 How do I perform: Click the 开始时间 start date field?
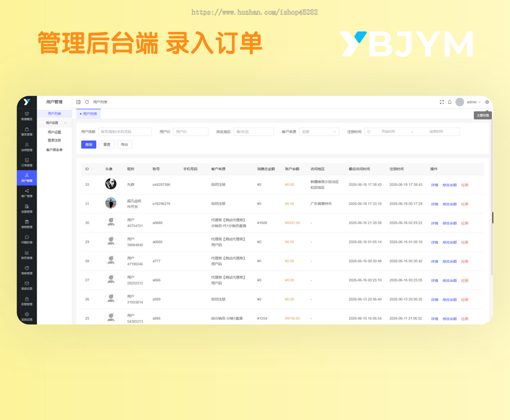tap(388, 132)
